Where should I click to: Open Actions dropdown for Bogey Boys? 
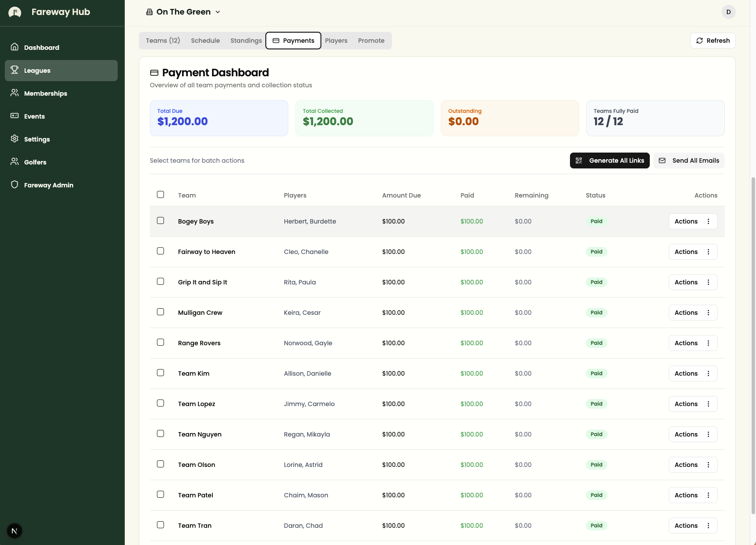693,221
